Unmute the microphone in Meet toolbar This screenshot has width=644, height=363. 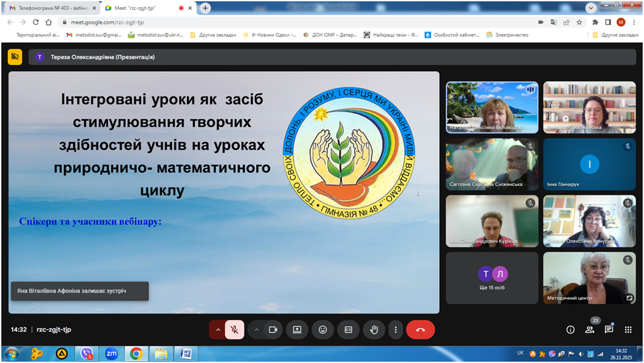click(235, 329)
